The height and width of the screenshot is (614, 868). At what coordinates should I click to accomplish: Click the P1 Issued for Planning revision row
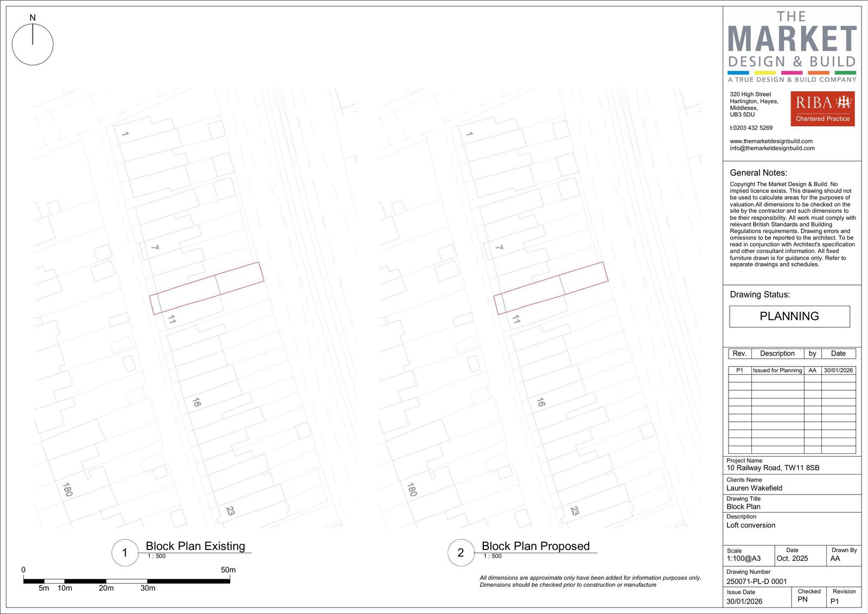point(792,370)
